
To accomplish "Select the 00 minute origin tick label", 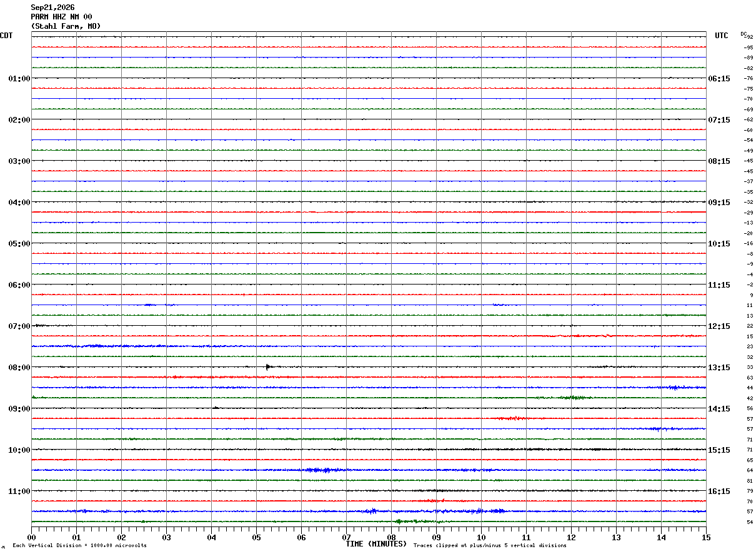I will click(x=31, y=537).
